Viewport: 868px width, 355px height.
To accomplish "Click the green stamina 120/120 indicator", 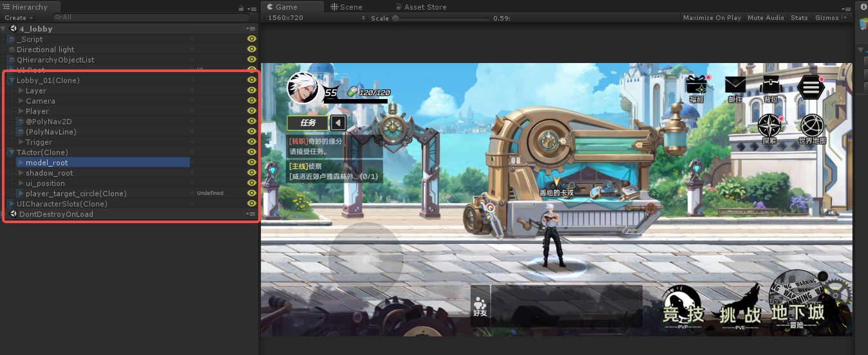I will point(369,93).
